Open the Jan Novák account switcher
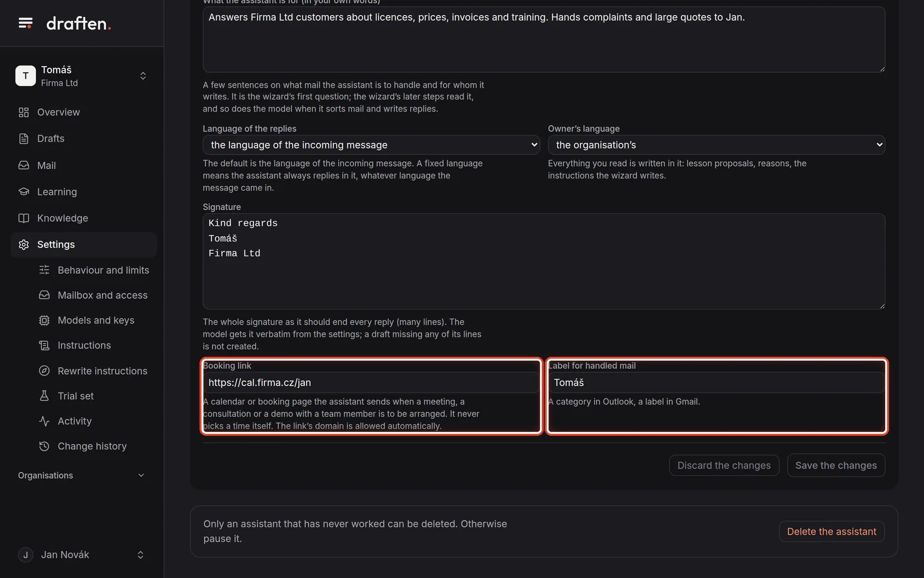The image size is (924, 578). coord(81,555)
